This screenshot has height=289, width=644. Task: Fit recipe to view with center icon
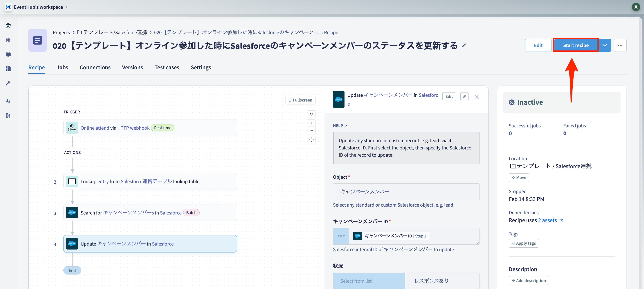pos(311,140)
